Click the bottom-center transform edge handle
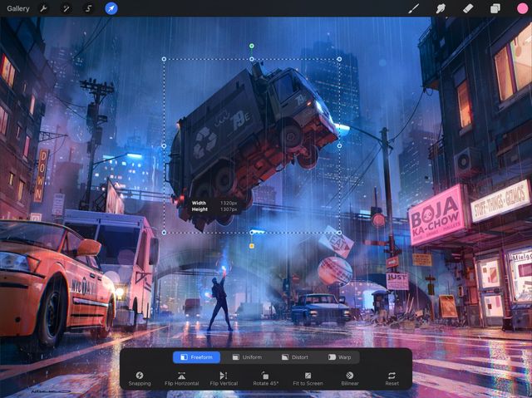 click(x=251, y=233)
